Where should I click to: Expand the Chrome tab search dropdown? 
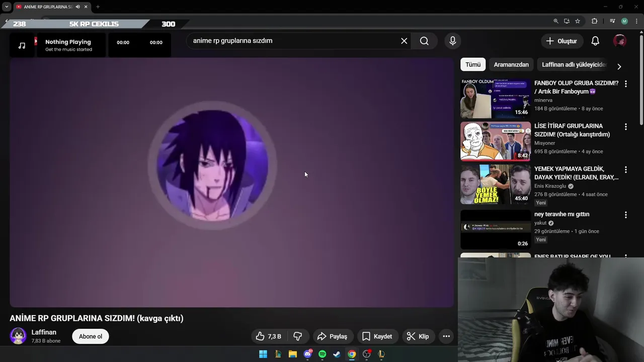[x=7, y=7]
